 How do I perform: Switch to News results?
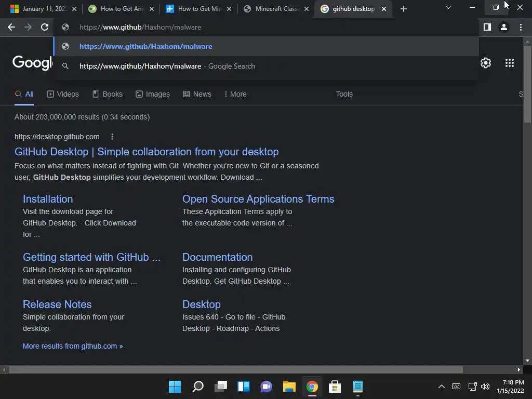[197, 95]
